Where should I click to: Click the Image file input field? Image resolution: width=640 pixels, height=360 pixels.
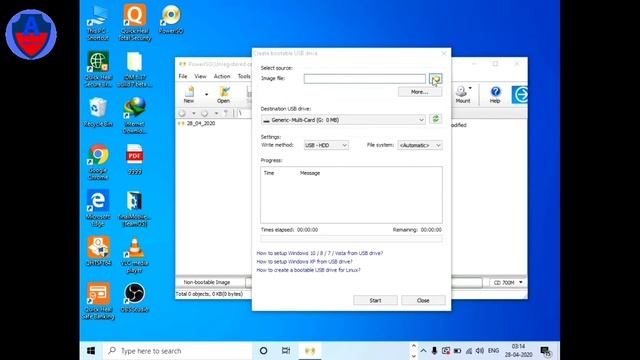click(364, 79)
